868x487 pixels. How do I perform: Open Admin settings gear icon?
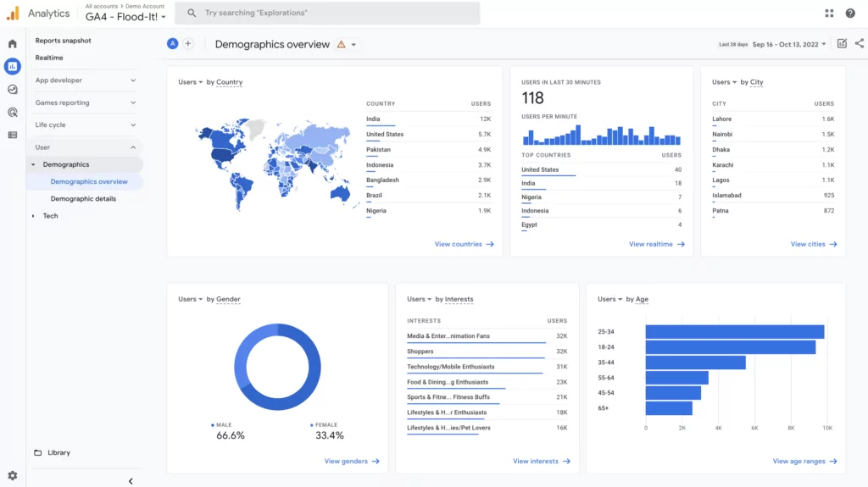(x=12, y=476)
